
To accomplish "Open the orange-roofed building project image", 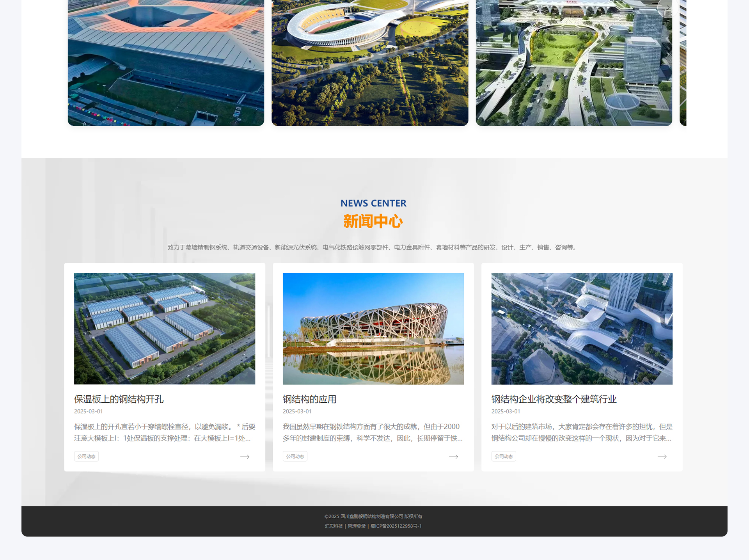I will 166,63.
